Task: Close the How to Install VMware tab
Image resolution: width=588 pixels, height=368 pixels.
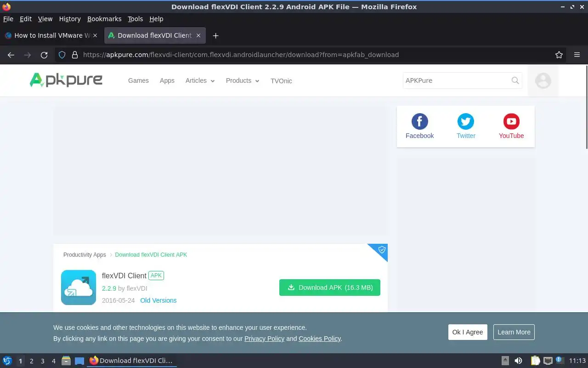Action: [96, 35]
